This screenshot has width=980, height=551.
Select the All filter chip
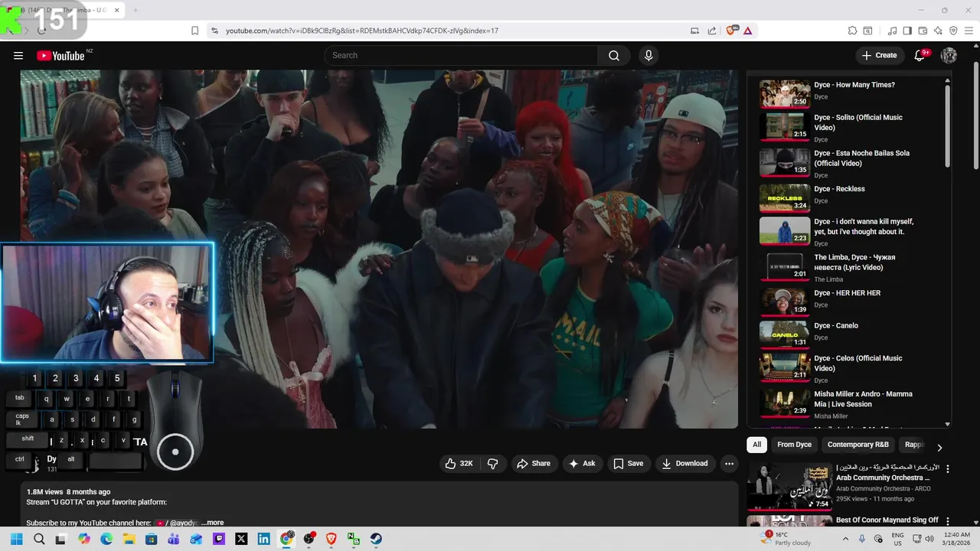tap(756, 445)
